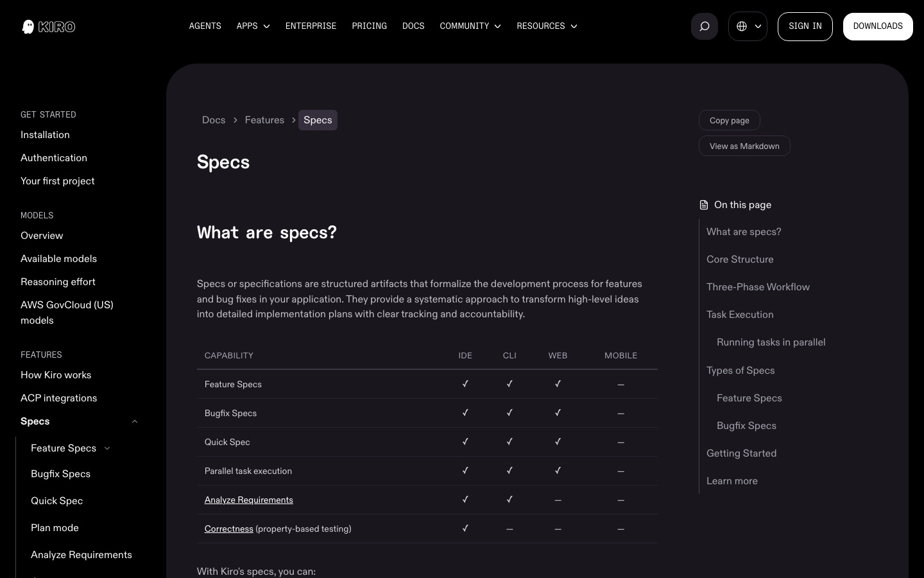Expand the Community menu
Image resolution: width=924 pixels, height=578 pixels.
pos(470,26)
